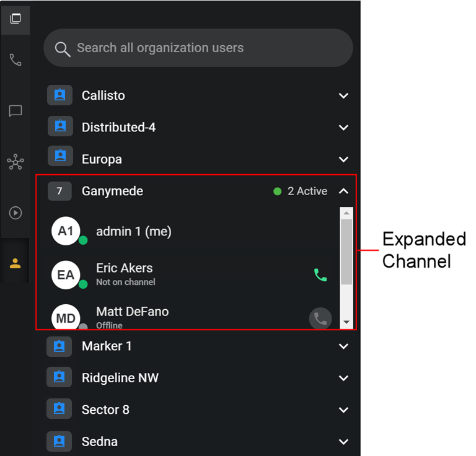Select the Matt DeFano name
This screenshot has width=476, height=456.
tap(133, 312)
